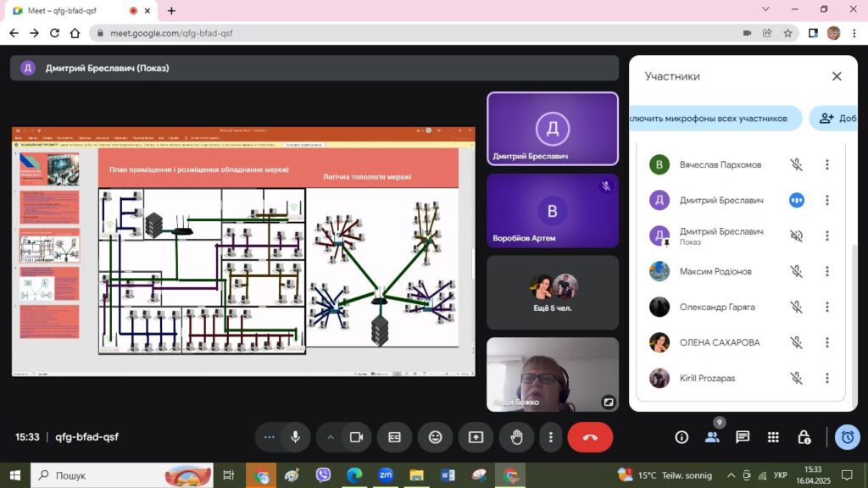Toggle closed captions on
Viewport: 868px width, 488px height.
pyautogui.click(x=394, y=437)
